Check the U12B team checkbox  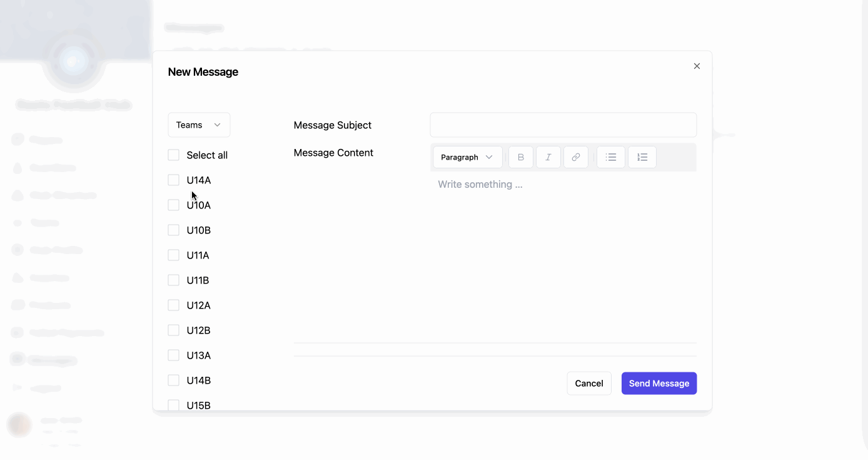point(174,330)
